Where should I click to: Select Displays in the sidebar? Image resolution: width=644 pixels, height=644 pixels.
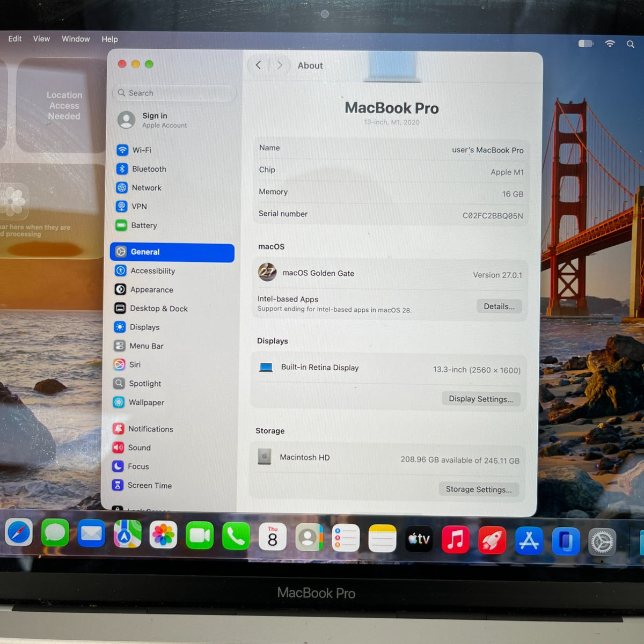pos(172,327)
